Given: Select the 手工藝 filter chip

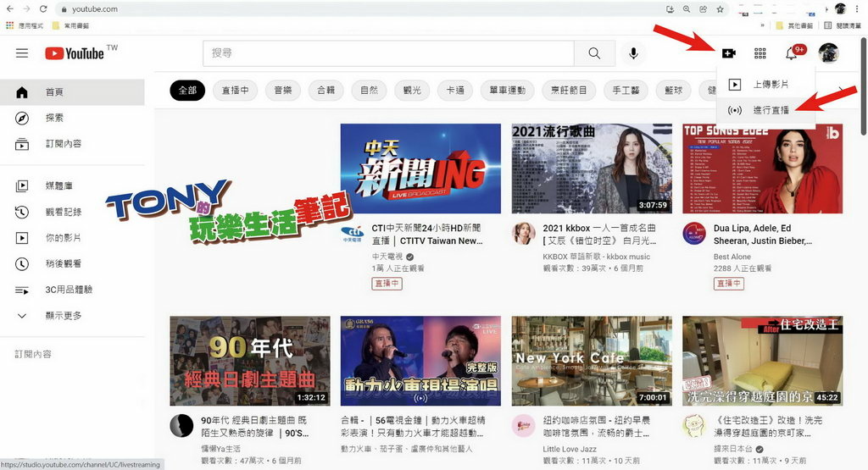Looking at the screenshot, I should point(626,90).
